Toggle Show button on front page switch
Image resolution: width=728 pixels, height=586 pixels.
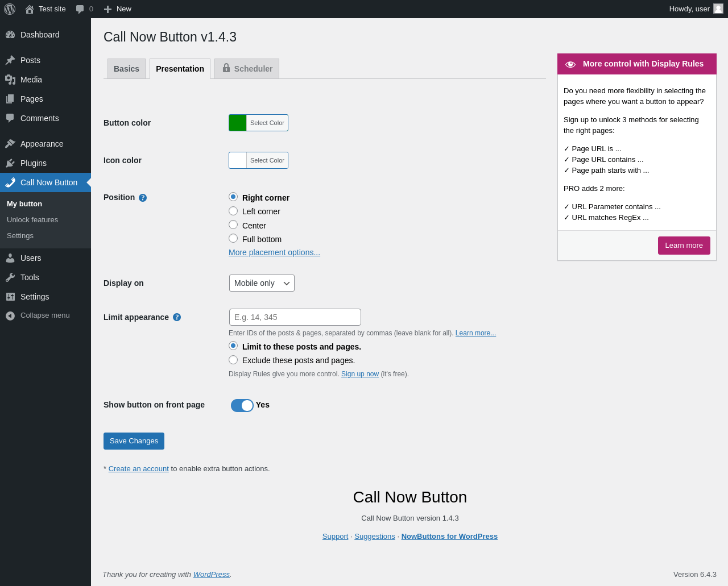242,405
